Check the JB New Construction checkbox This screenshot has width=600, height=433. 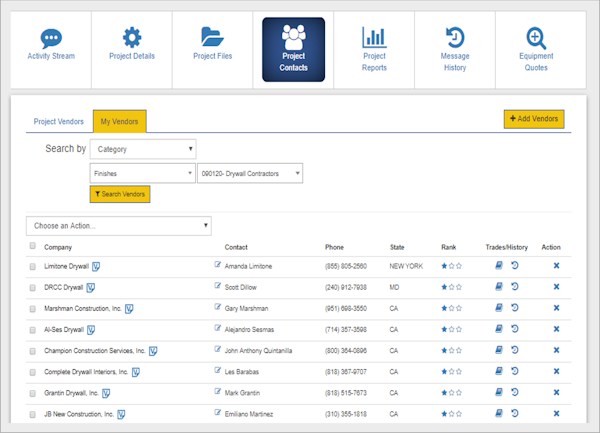click(33, 414)
